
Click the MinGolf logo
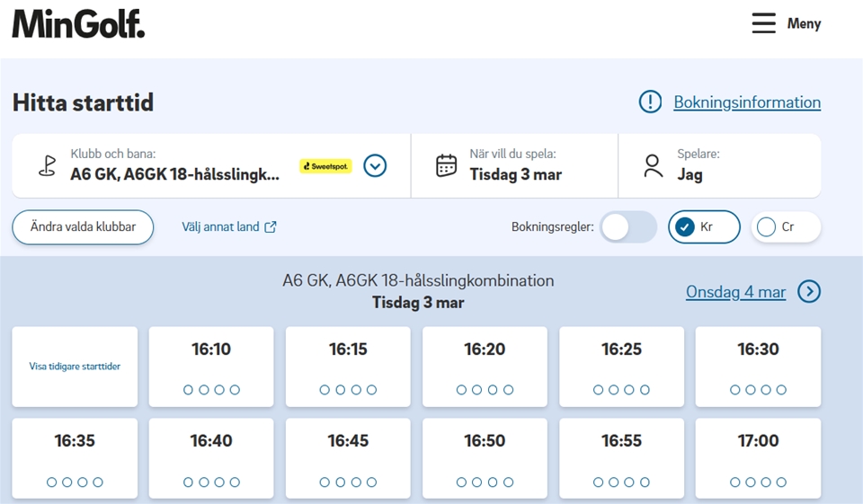pyautogui.click(x=78, y=23)
